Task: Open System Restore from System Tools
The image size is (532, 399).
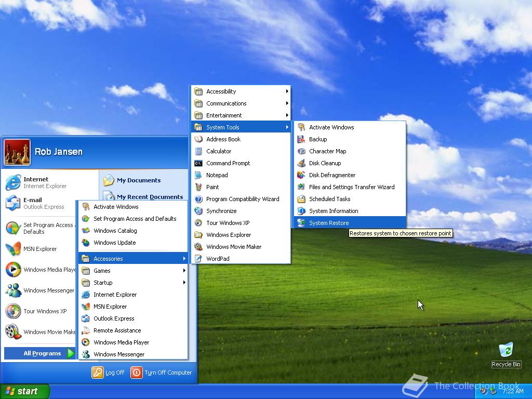Action: tap(350, 223)
